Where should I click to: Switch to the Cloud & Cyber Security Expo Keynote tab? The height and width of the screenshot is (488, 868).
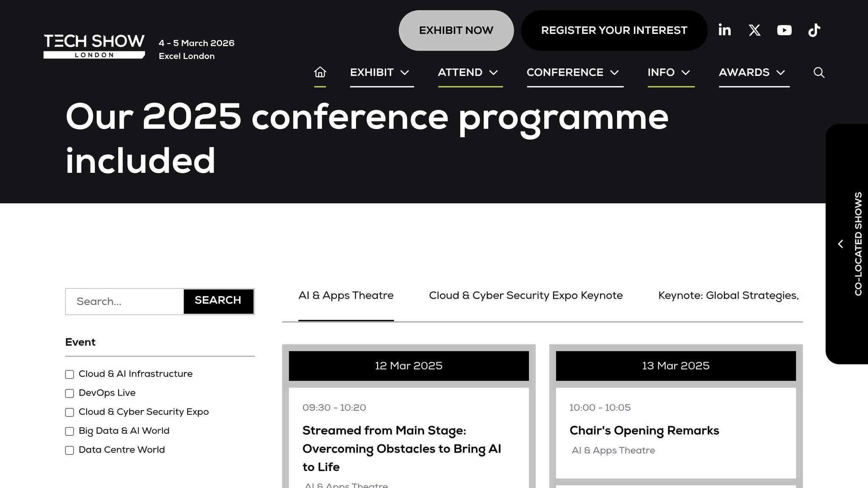pyautogui.click(x=526, y=296)
